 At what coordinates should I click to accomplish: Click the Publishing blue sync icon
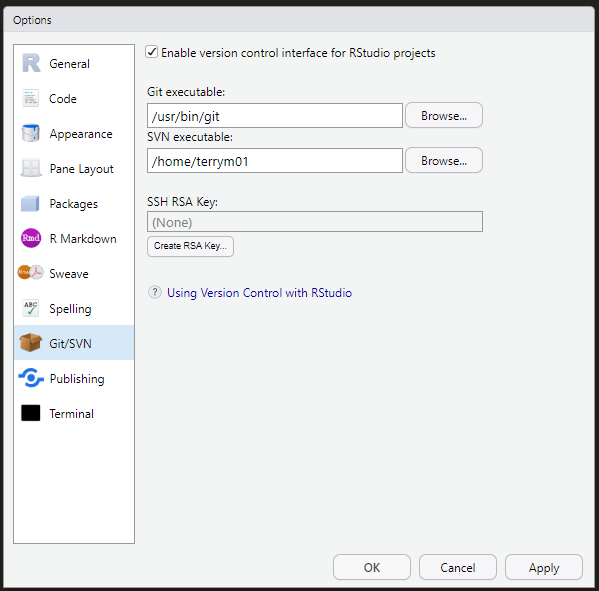tap(31, 378)
